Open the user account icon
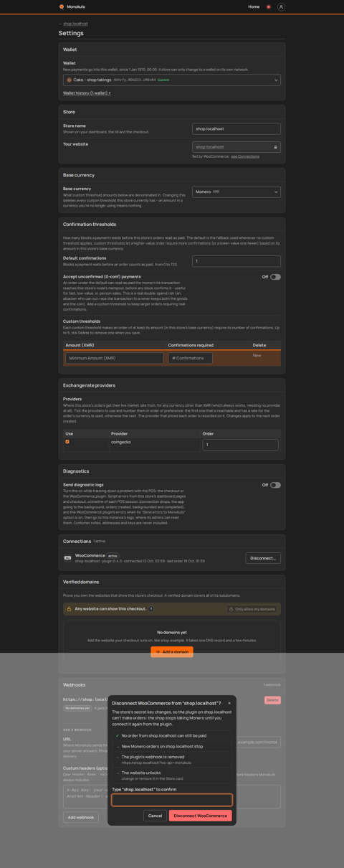 coord(281,6)
